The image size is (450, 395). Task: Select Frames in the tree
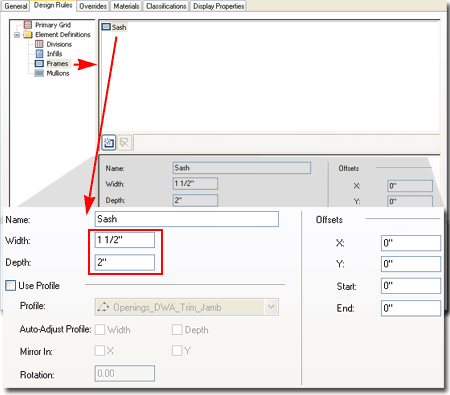(x=57, y=63)
